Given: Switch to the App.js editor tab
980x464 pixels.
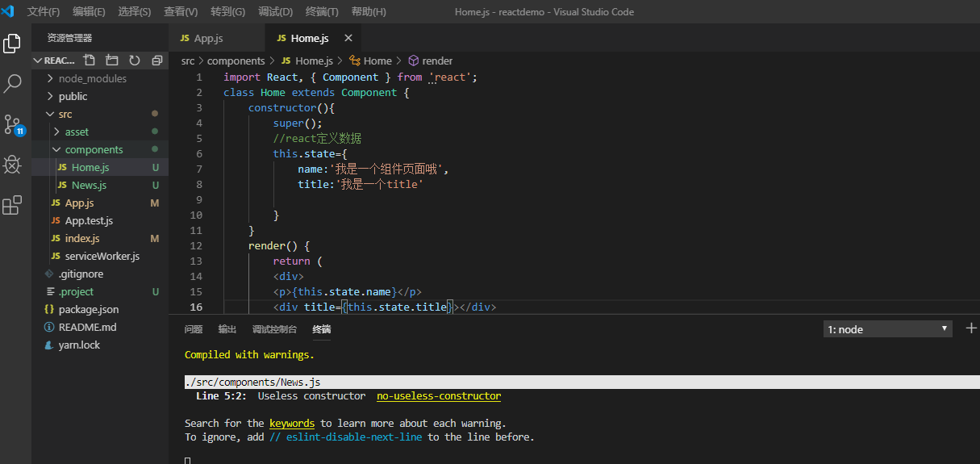Looking at the screenshot, I should tap(208, 38).
